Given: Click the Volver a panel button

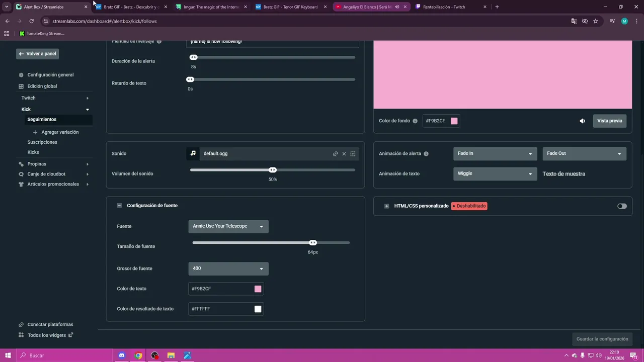Looking at the screenshot, I should coord(38,54).
